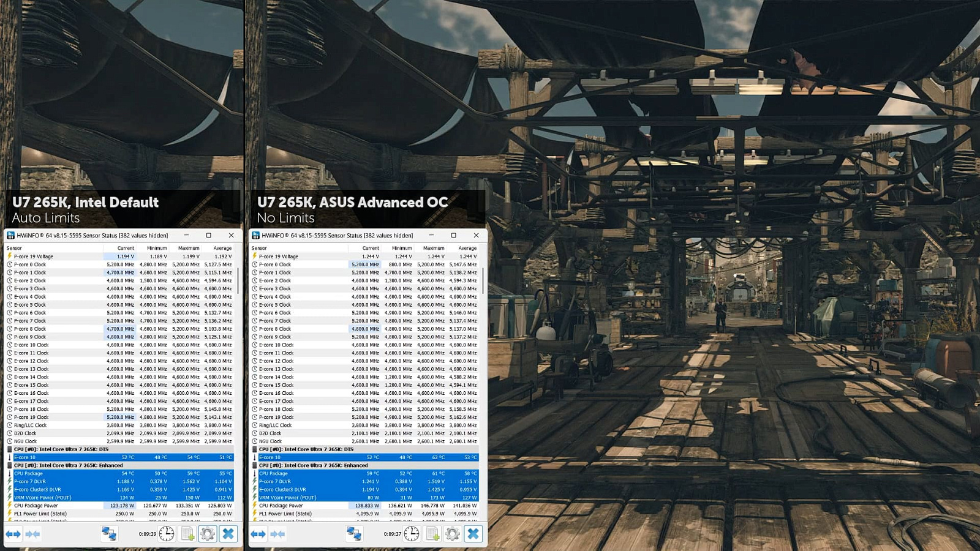Start logging with sheet icon in right HWiNFO window
Viewport: 980px width, 551px height.
point(432,534)
